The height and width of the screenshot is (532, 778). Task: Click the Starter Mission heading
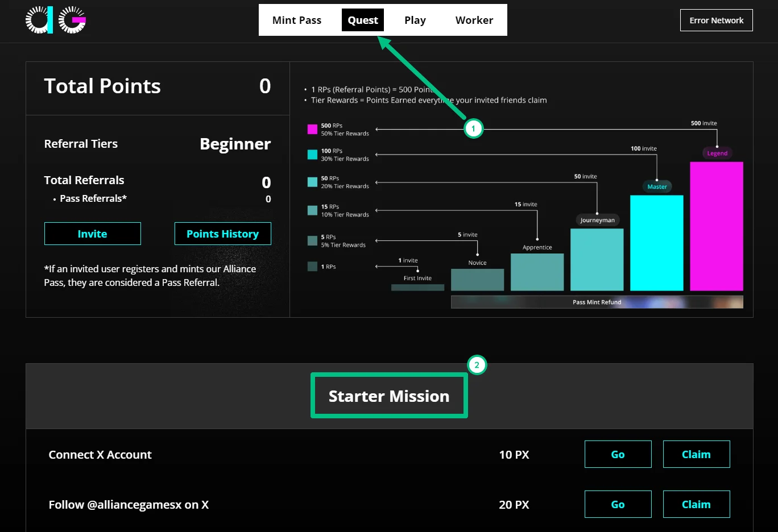click(x=389, y=396)
